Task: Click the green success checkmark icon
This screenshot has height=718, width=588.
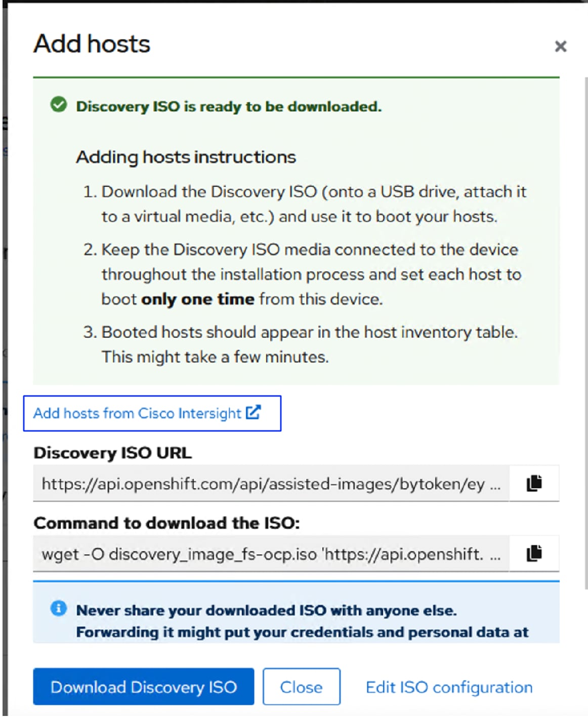Action: click(58, 105)
